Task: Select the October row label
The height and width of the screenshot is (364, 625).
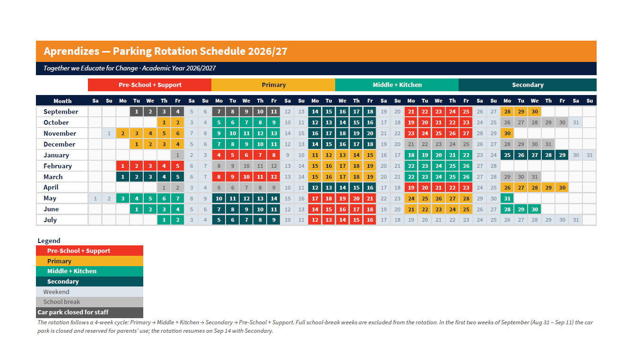Action: point(62,122)
